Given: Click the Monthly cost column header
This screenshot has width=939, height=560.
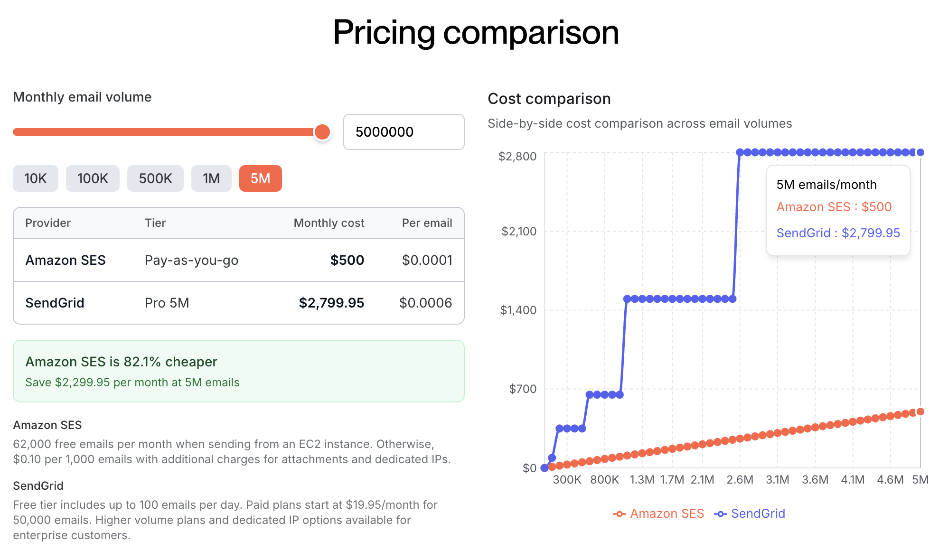Looking at the screenshot, I should (329, 223).
